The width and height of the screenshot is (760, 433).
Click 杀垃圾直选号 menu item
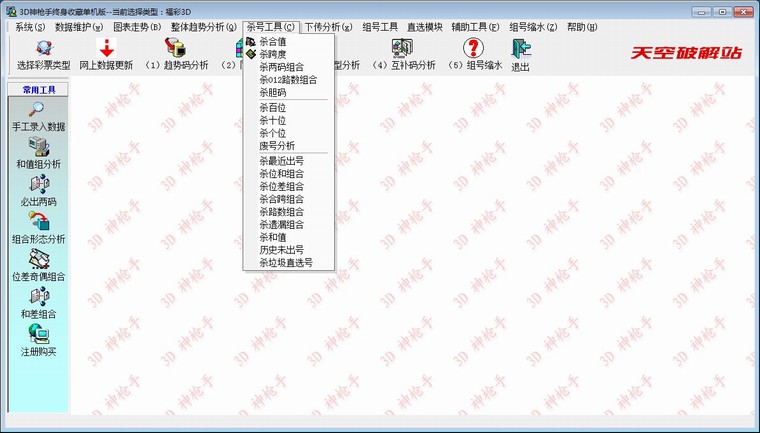286,262
